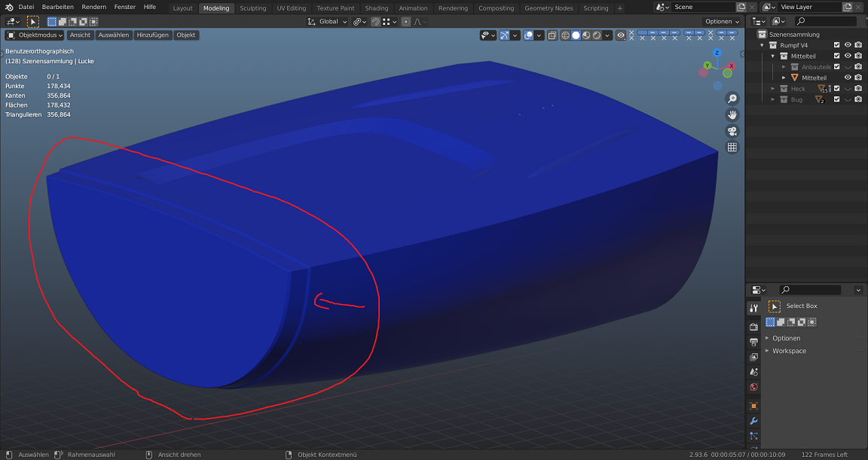Viewport: 868px width, 460px height.
Task: Switch to the Sculpting workspace tab
Action: [252, 8]
